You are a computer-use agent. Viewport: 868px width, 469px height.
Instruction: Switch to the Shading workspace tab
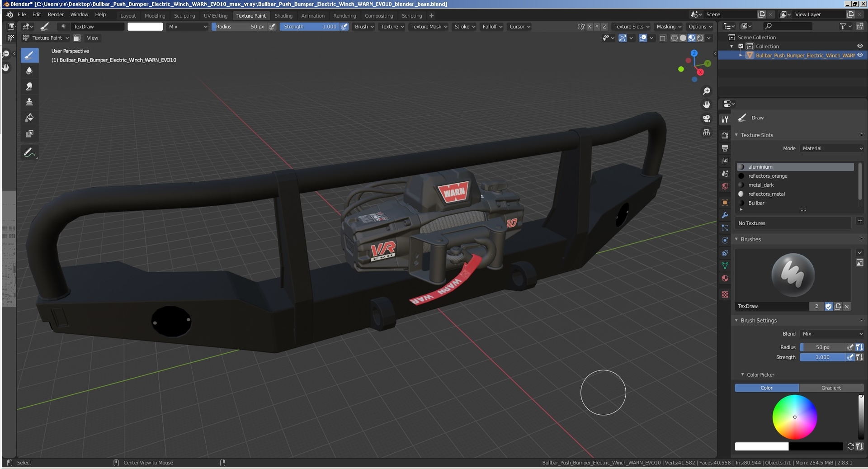(284, 15)
